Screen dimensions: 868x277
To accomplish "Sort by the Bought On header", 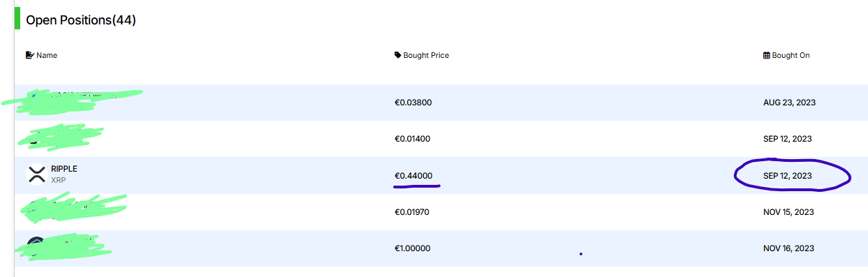I will [791, 55].
